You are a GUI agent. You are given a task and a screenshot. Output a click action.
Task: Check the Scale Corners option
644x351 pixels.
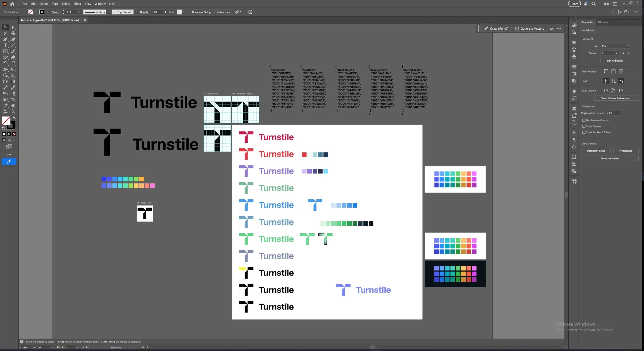pyautogui.click(x=584, y=126)
